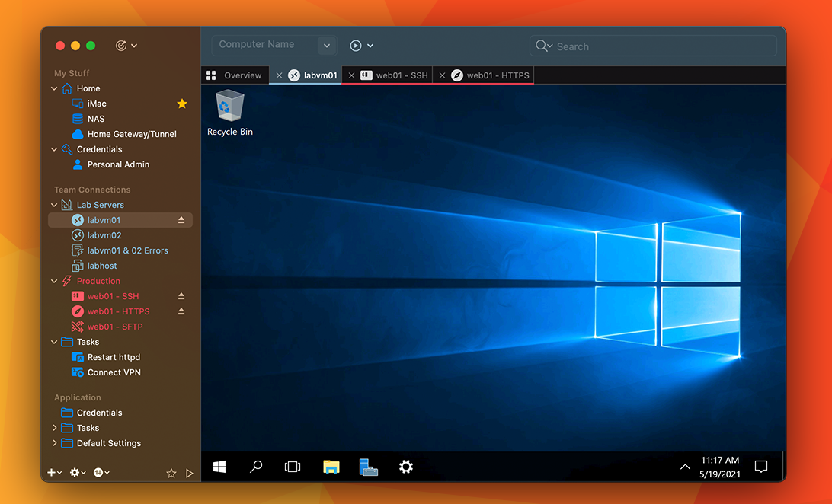This screenshot has height=504, width=832.
Task: Collapse the Lab Servers group
Action: click(x=54, y=205)
